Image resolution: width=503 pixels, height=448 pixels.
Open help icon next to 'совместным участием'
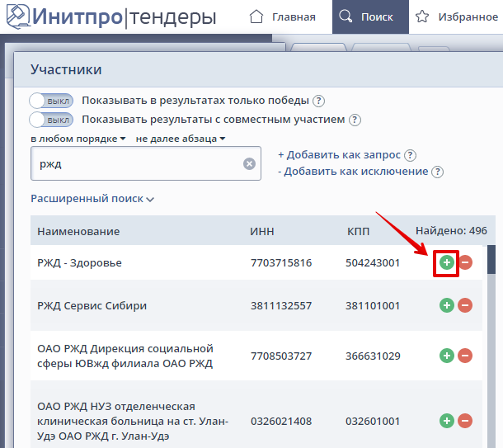point(355,120)
